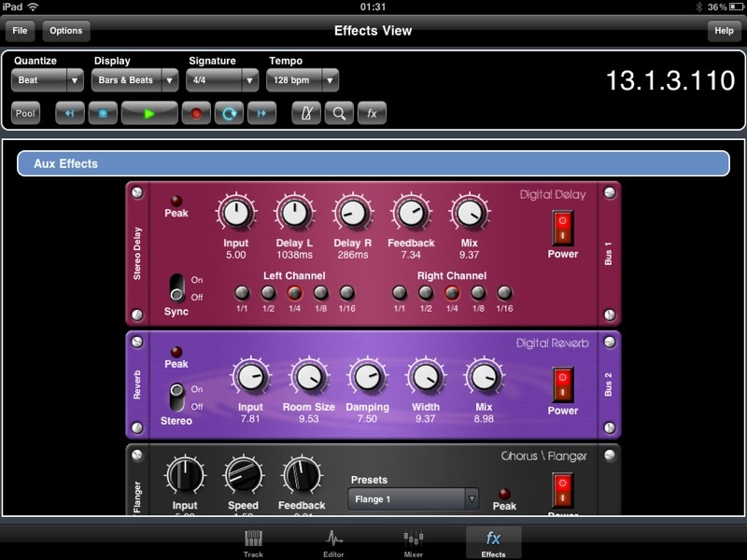Stop playback with the stop button
Viewport: 747px width, 560px height.
tap(103, 113)
